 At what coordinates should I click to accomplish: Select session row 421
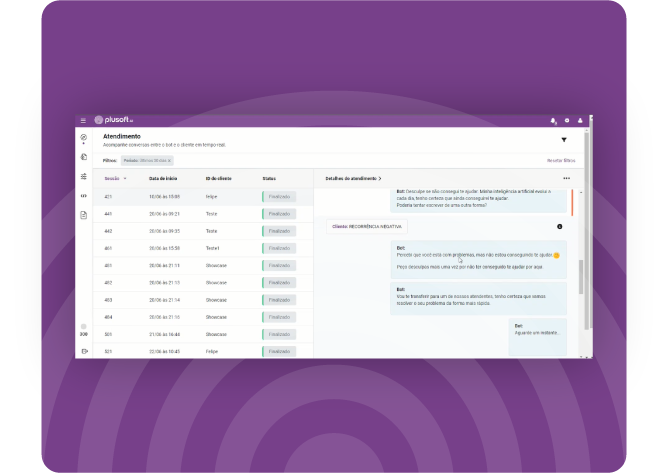pos(203,197)
